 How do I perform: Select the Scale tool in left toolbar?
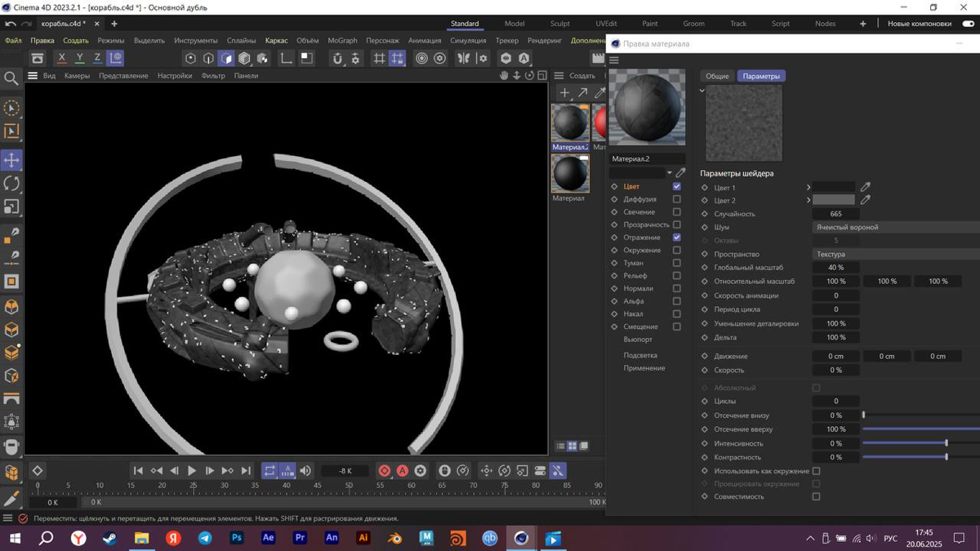point(11,207)
